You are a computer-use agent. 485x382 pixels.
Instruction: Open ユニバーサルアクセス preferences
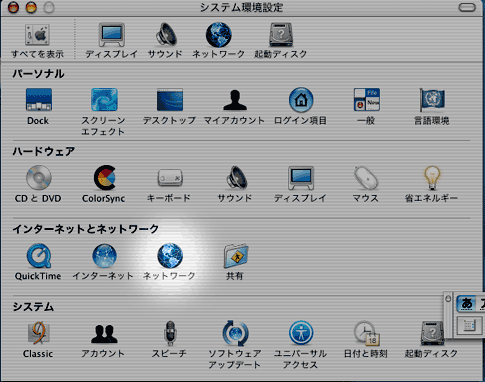(x=301, y=333)
